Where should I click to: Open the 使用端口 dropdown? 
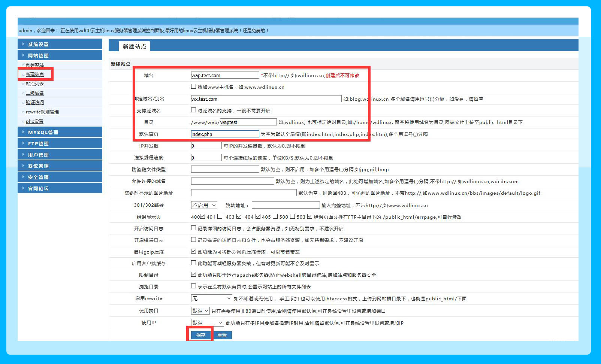pyautogui.click(x=200, y=311)
